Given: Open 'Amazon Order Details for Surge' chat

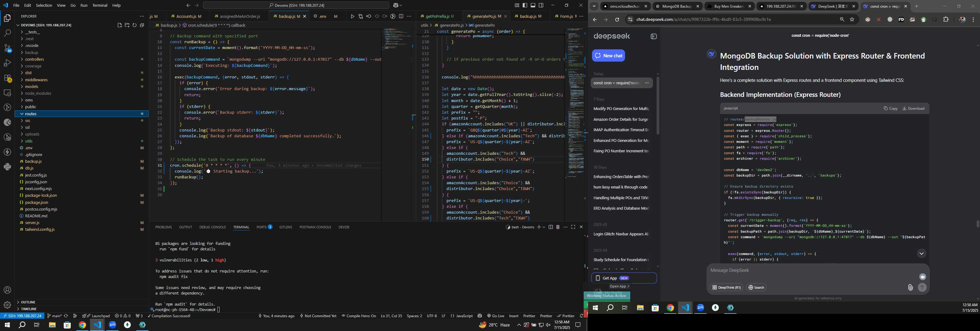Looking at the screenshot, I should click(x=621, y=120).
